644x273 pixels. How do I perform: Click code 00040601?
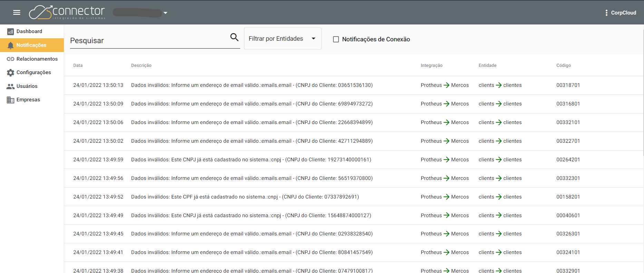point(568,215)
